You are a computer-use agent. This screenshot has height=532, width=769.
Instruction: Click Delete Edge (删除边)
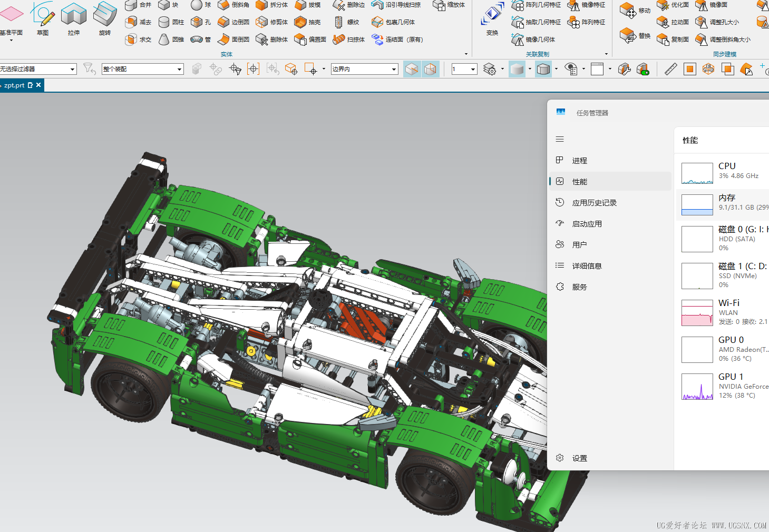click(349, 5)
